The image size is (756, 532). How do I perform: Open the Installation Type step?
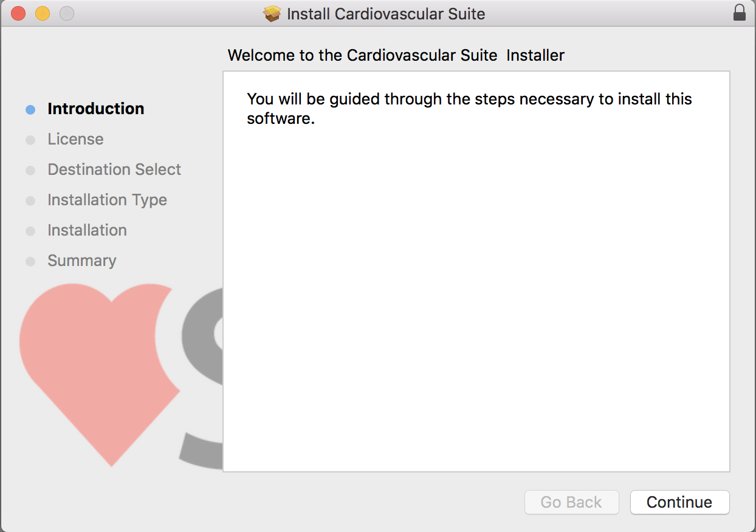107,200
